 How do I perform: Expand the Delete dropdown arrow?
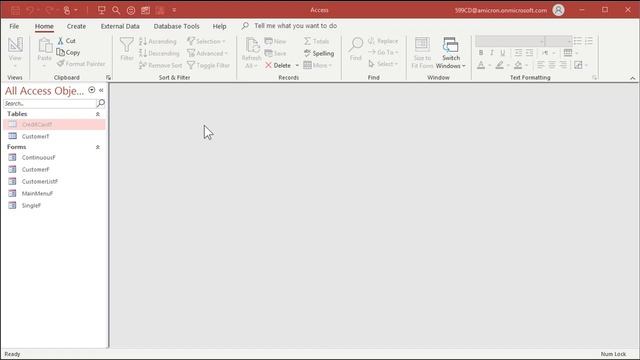coord(297,65)
